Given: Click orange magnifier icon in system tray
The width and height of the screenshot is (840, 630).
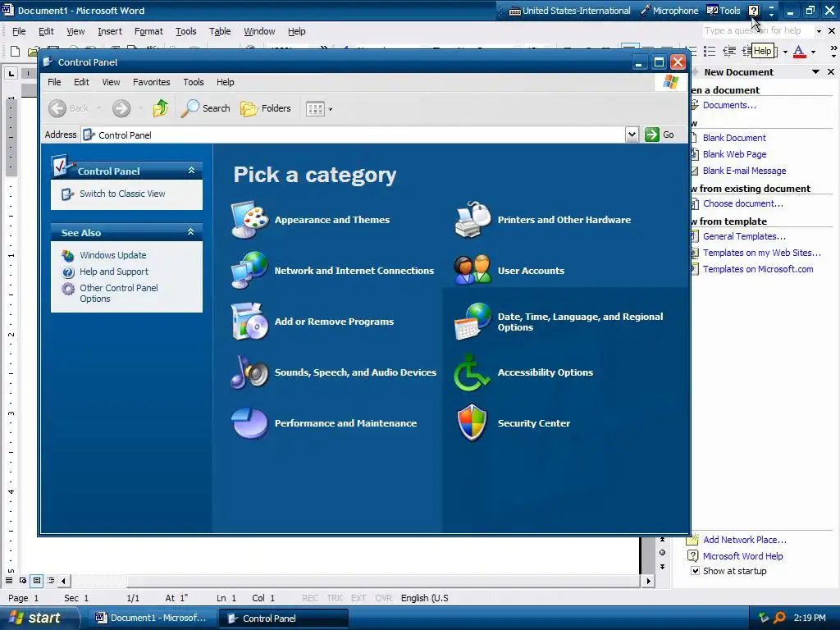Looking at the screenshot, I should [779, 618].
